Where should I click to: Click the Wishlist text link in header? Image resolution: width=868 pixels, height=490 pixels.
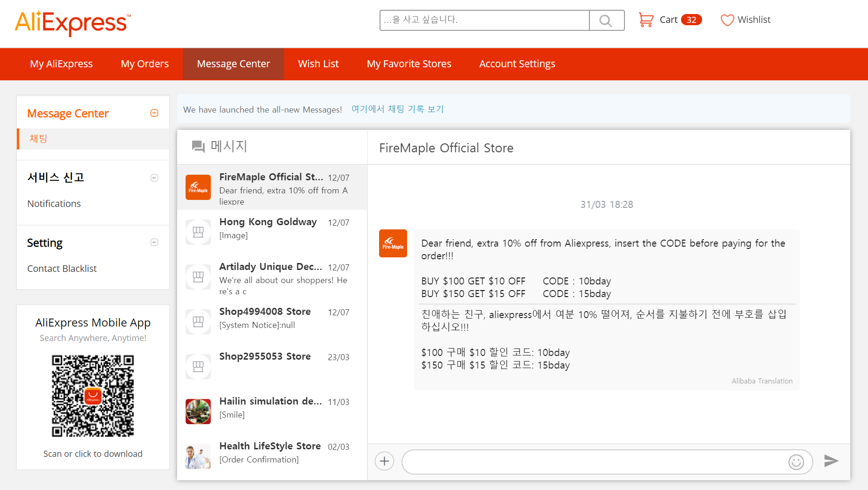click(754, 20)
